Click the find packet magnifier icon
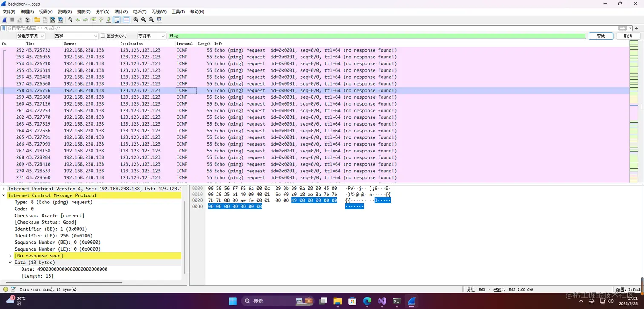 (x=70, y=20)
